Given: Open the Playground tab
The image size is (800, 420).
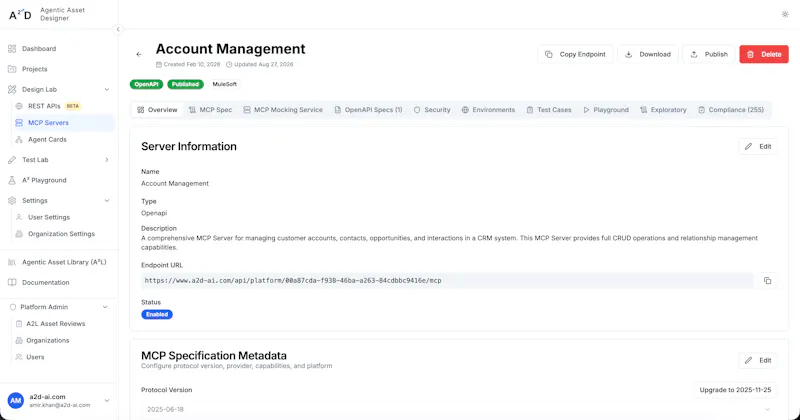Looking at the screenshot, I should tap(606, 110).
